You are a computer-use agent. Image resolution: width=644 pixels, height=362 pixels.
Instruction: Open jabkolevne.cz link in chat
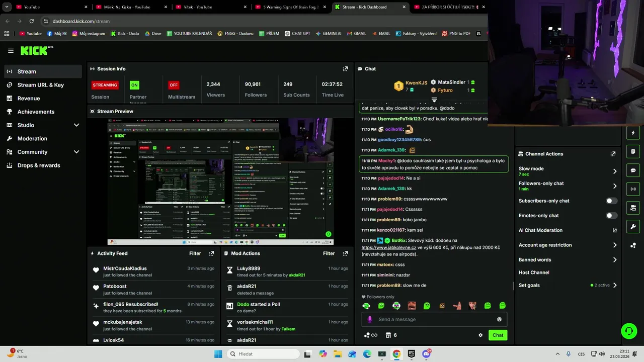coord(389,247)
